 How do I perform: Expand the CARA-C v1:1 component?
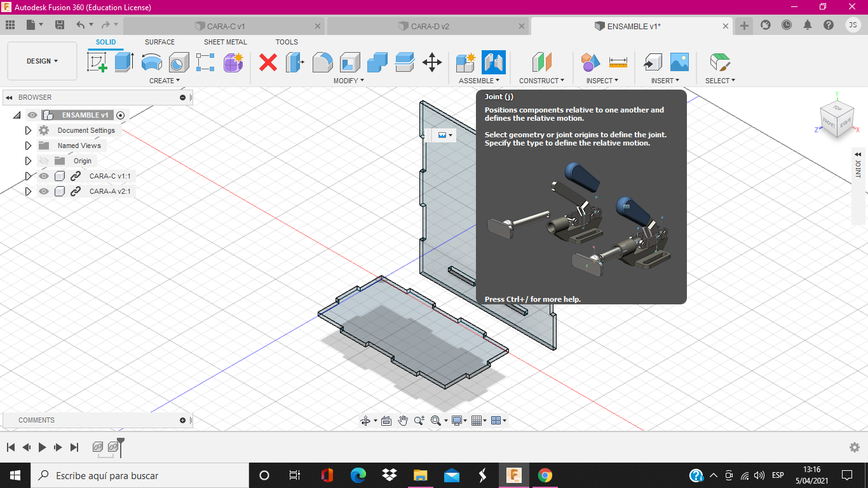pos(28,176)
